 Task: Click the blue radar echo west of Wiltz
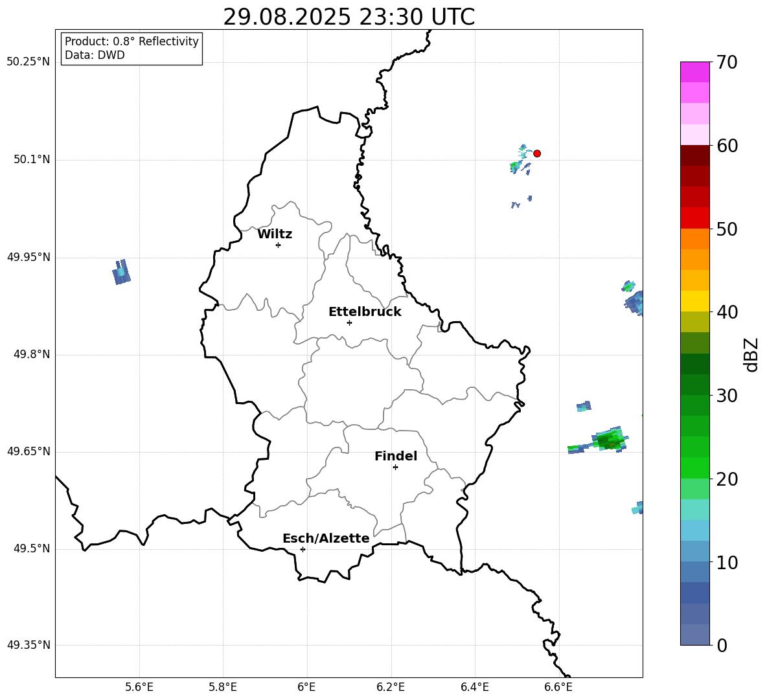tap(121, 272)
